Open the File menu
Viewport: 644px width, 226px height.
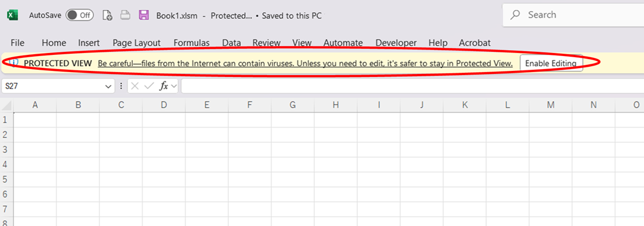click(18, 43)
